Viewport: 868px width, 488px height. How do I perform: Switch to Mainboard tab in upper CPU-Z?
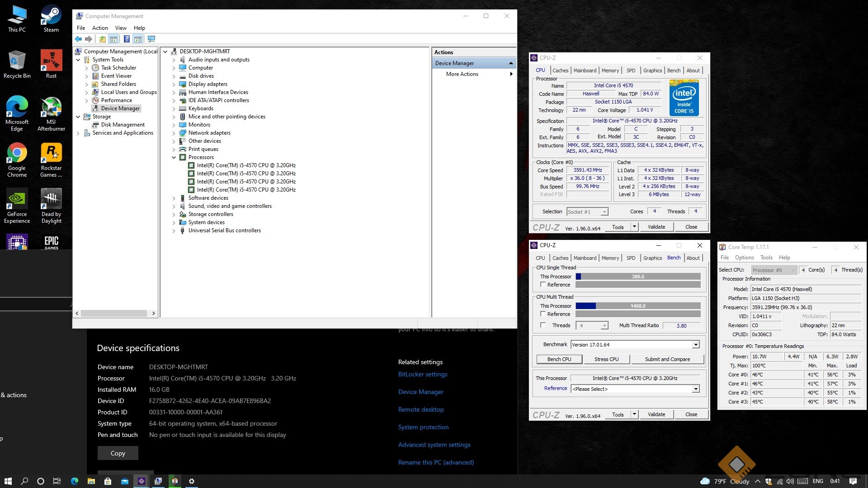click(585, 70)
